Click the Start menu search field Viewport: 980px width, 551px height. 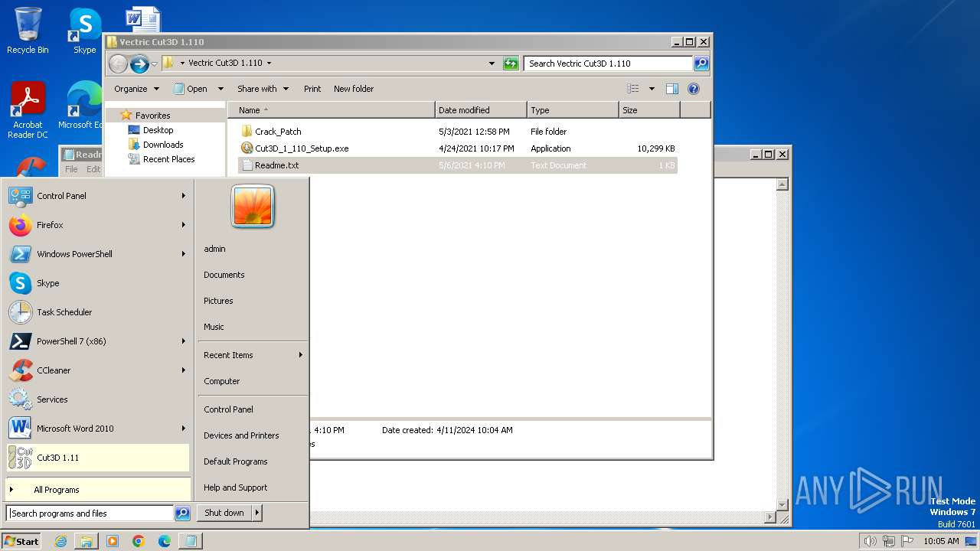90,514
